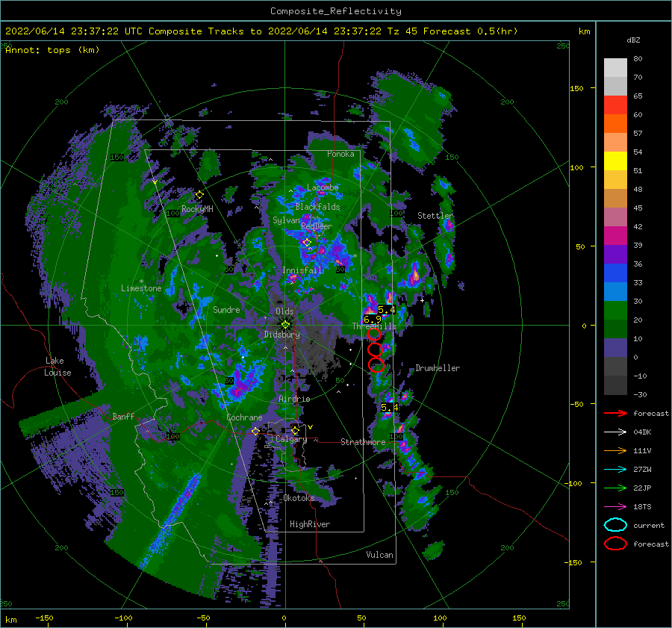Click the red forecast ellipse legend icon
Image resolution: width=672 pixels, height=628 pixels.
tap(615, 544)
